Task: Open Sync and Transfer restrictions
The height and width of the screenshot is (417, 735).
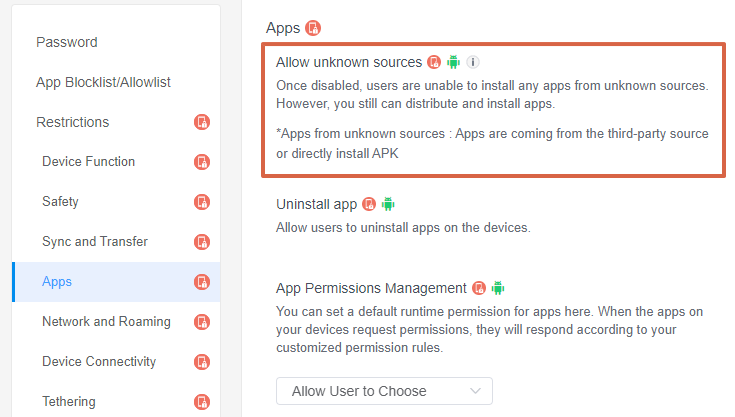Action: (x=94, y=242)
